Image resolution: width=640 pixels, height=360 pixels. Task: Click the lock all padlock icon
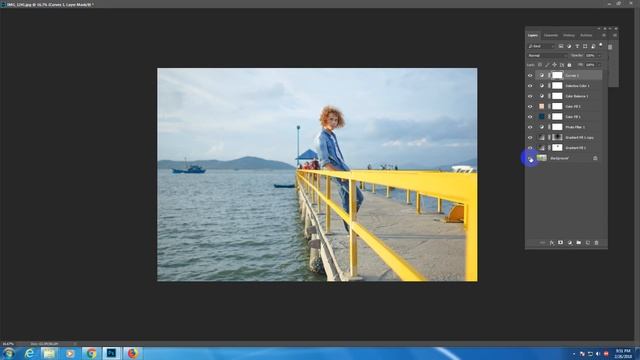pyautogui.click(x=569, y=65)
